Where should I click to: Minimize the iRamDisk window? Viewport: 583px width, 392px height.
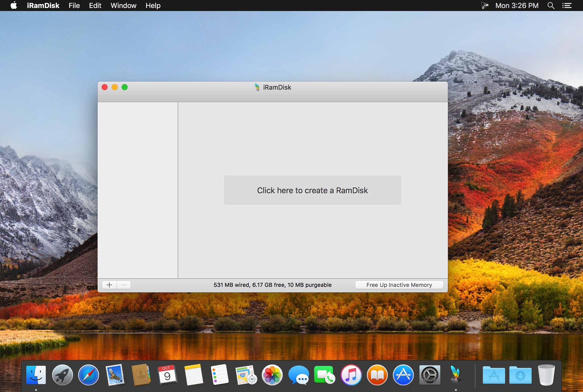coord(115,87)
